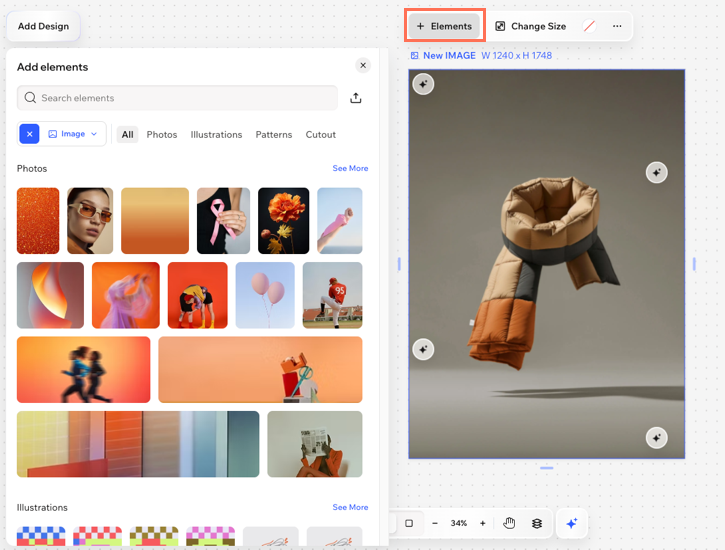The image size is (725, 550).
Task: Select the Cutout tab
Action: pyautogui.click(x=321, y=134)
